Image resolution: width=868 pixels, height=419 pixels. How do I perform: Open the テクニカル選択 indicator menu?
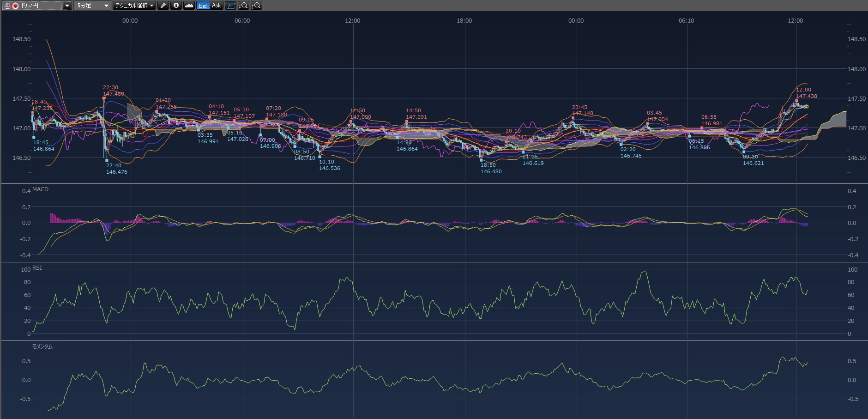point(134,6)
